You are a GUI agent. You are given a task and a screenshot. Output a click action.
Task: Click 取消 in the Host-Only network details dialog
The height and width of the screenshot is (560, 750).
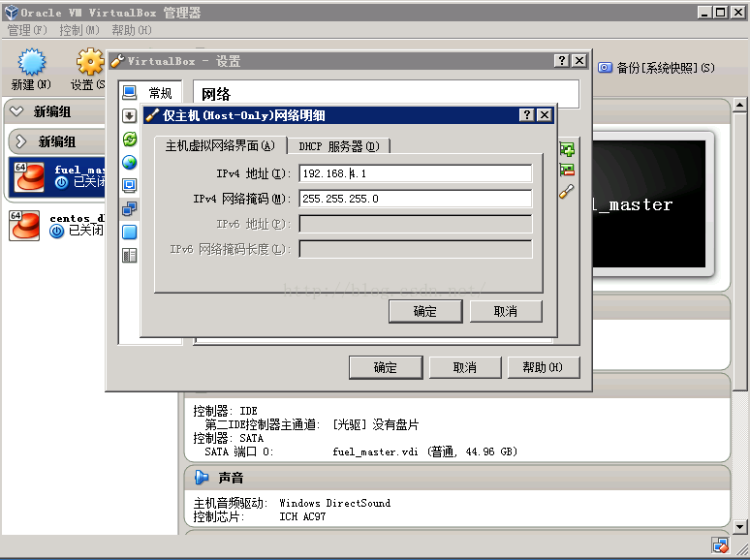click(x=506, y=311)
